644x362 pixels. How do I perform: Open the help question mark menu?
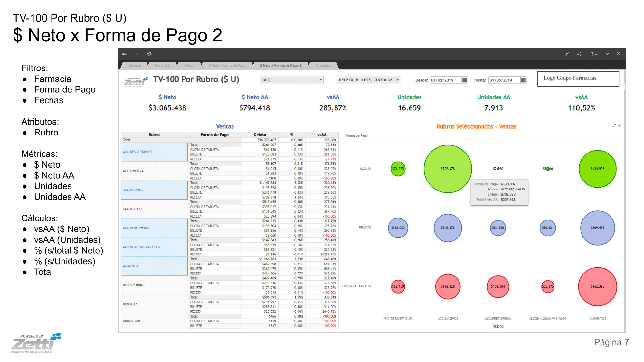coord(594,54)
